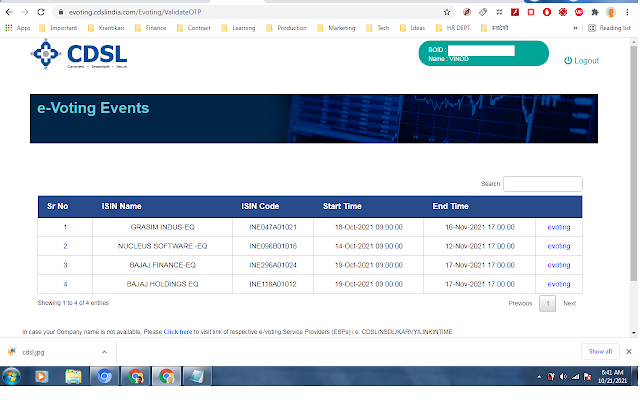Open the Reading list
Viewport: 640px width, 400px height.
(610, 28)
